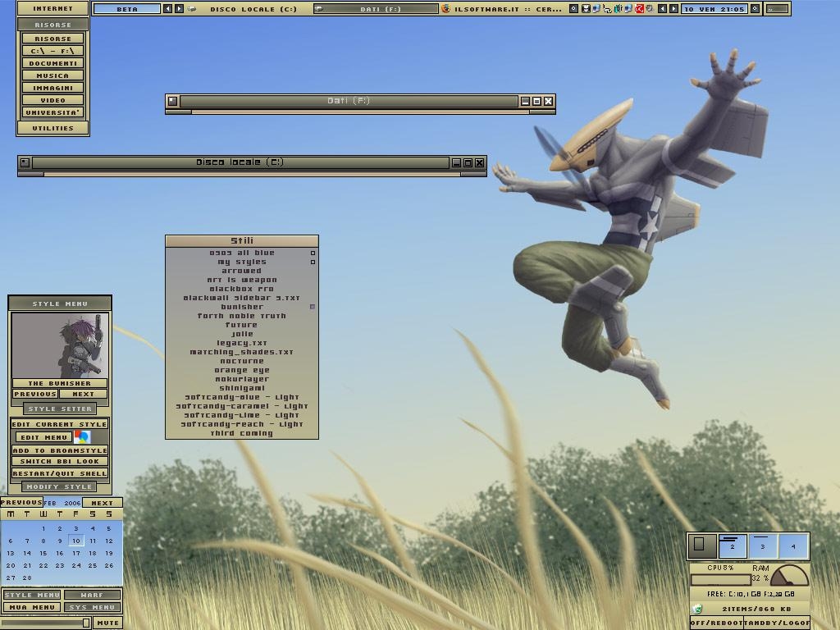
Task: Click Edit Current Style
Action: [x=59, y=424]
